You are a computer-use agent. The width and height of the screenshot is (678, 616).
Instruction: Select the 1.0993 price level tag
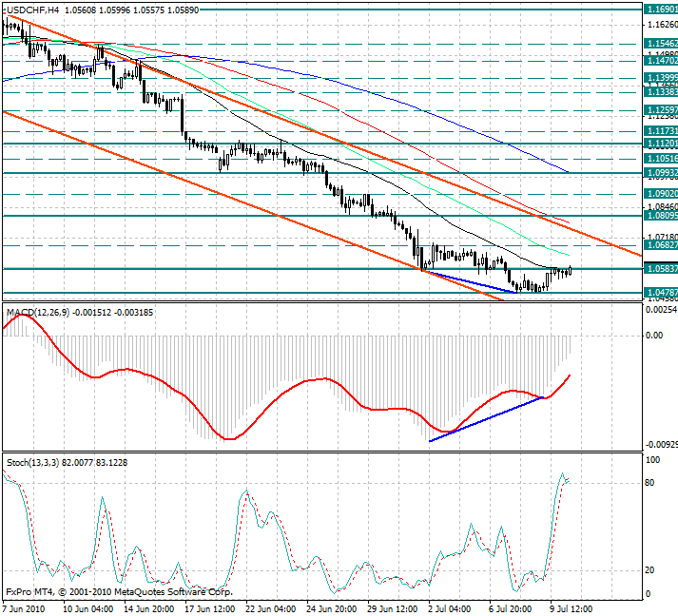(x=661, y=173)
